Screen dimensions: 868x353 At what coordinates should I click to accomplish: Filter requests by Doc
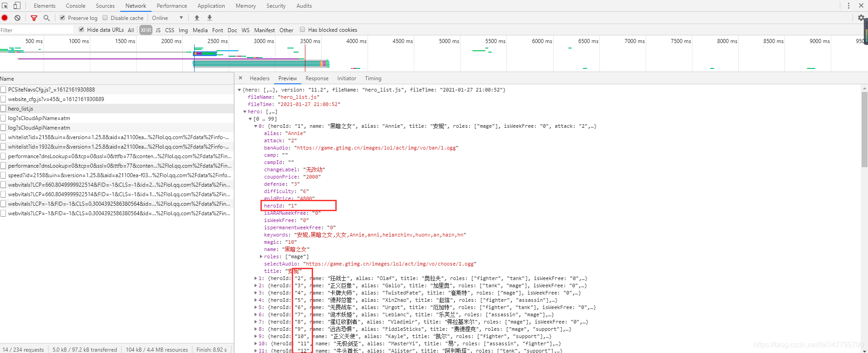point(232,30)
